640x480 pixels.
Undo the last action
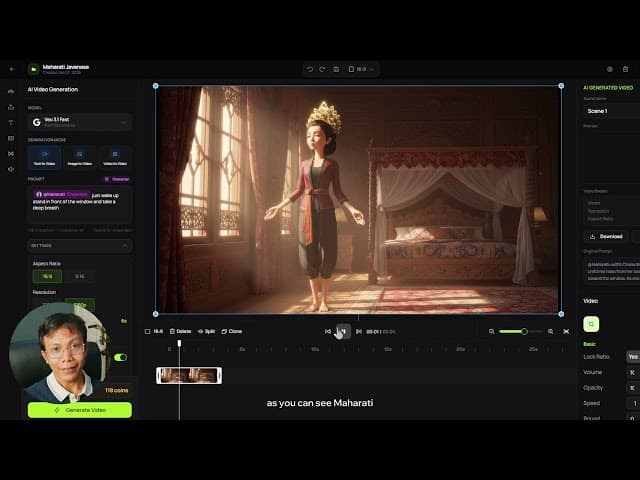pos(310,69)
